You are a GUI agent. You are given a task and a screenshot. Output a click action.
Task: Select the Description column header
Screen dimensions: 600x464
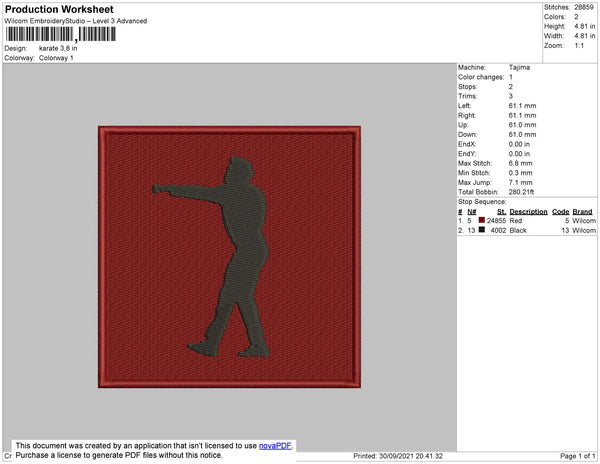pos(527,212)
